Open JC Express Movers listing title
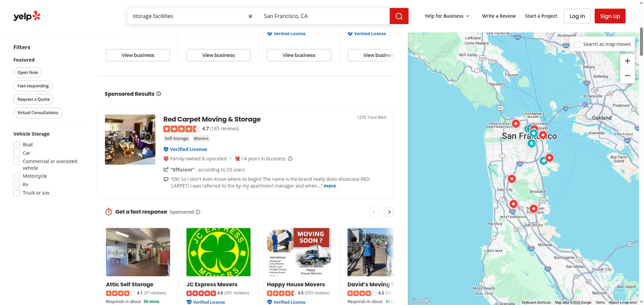644x305 pixels. click(x=212, y=284)
